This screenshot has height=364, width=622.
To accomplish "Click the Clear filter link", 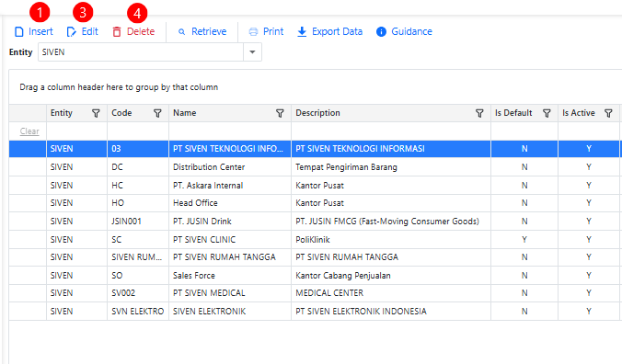I will pos(29,131).
